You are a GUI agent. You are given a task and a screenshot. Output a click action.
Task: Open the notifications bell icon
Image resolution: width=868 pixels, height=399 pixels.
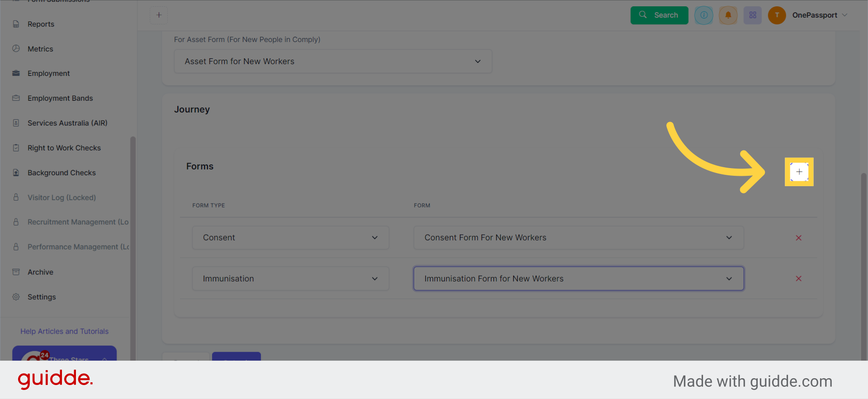tap(728, 15)
